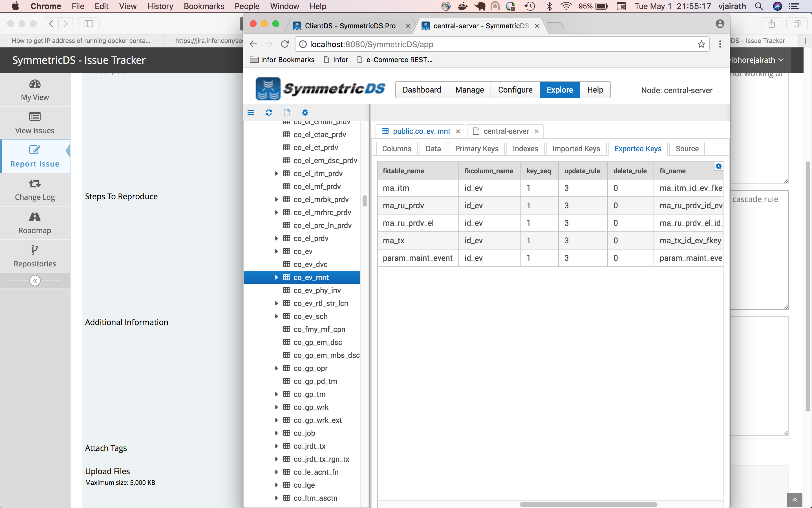This screenshot has width=812, height=508.
Task: Open Roadmap in Issue Tracker sidebar
Action: [35, 223]
